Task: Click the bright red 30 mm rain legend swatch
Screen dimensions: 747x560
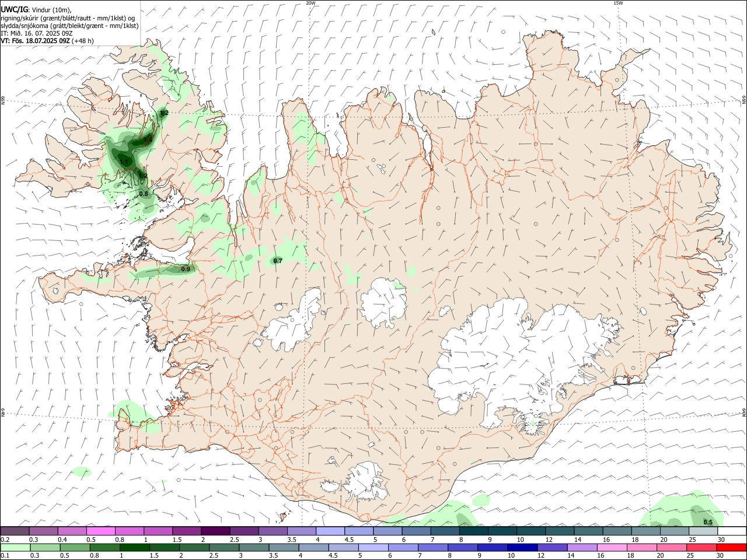Action: point(731,547)
